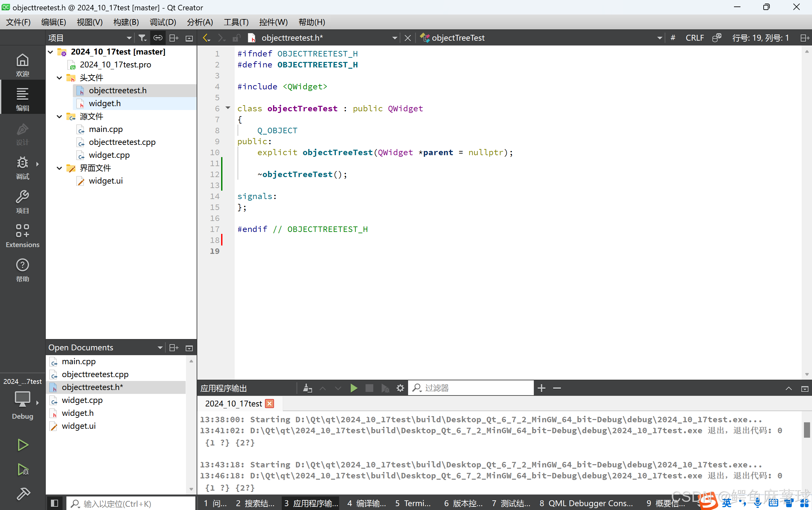
Task: Open the Debug (调试) mode
Action: 23,168
